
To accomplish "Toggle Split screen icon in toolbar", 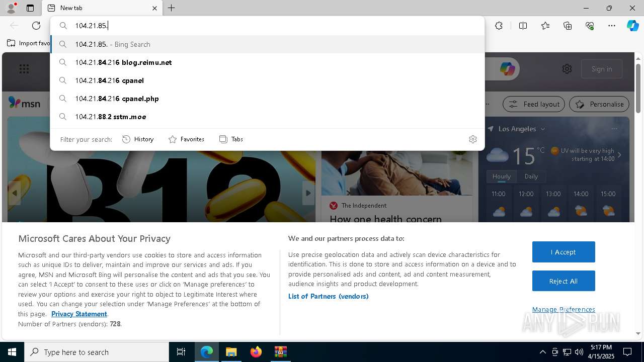I will 523,26.
